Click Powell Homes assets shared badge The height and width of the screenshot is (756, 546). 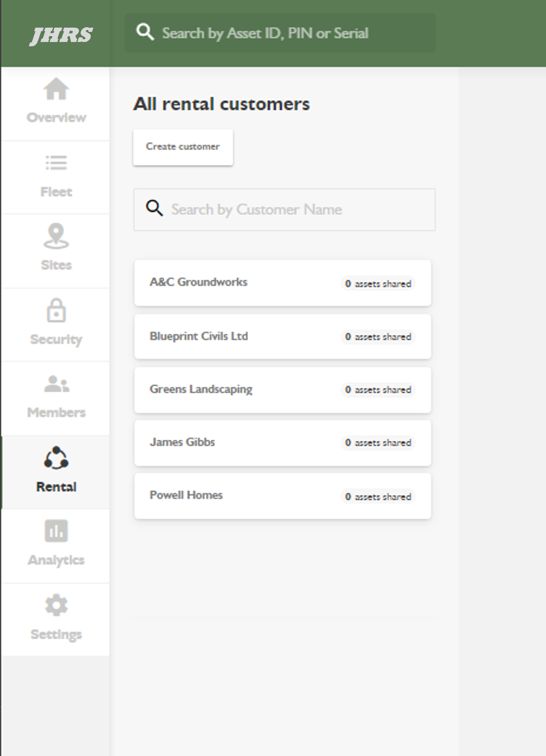pos(378,497)
